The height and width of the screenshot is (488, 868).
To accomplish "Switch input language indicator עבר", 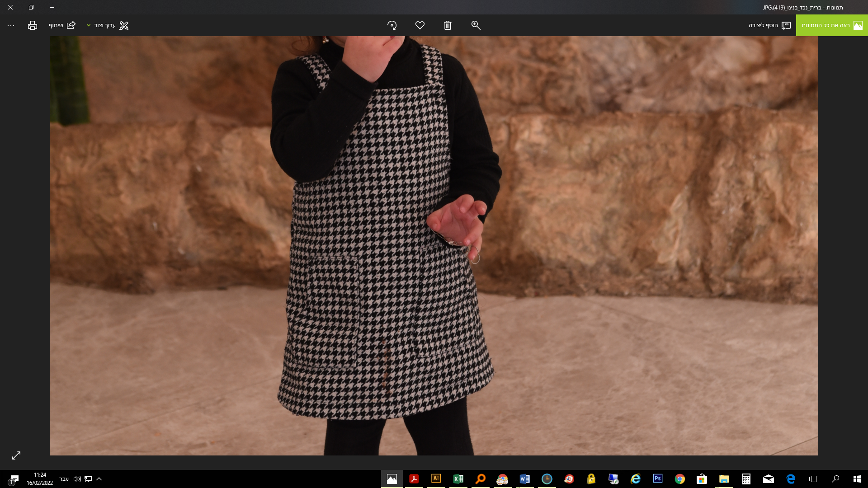I will pyautogui.click(x=64, y=479).
